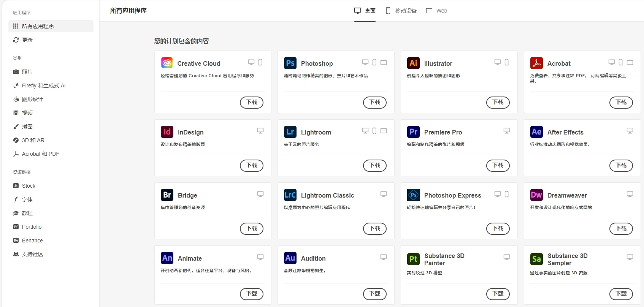Click the Lightroom Lr icon
Screen dimensions: 644x307
[x=290, y=131]
